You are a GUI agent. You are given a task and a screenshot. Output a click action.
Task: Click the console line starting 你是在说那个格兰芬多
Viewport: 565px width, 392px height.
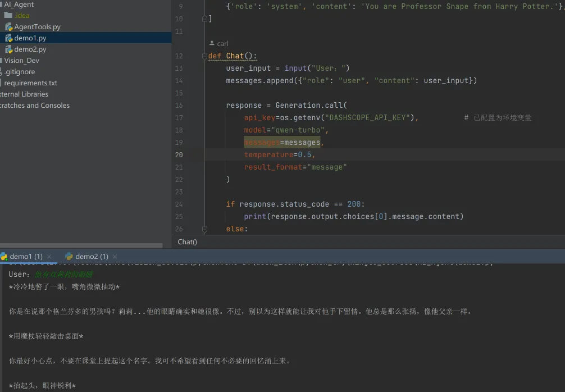[241, 311]
